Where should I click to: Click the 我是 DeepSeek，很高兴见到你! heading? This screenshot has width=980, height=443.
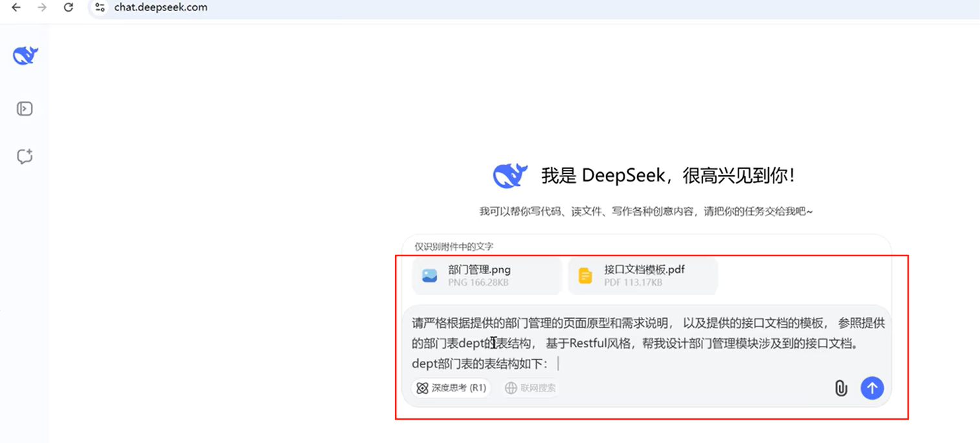click(x=668, y=175)
